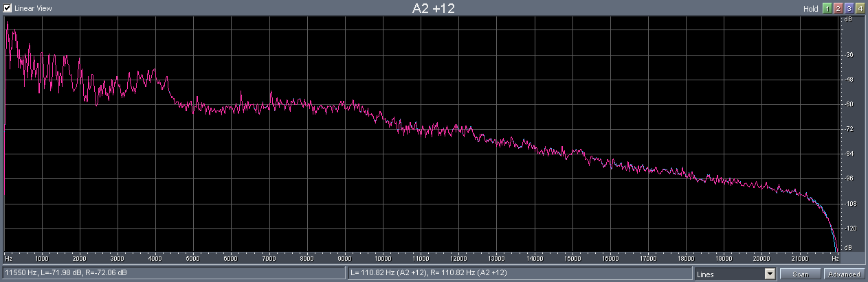868x282 pixels.
Task: Click the 15000 Hz axis label
Action: [x=572, y=259]
